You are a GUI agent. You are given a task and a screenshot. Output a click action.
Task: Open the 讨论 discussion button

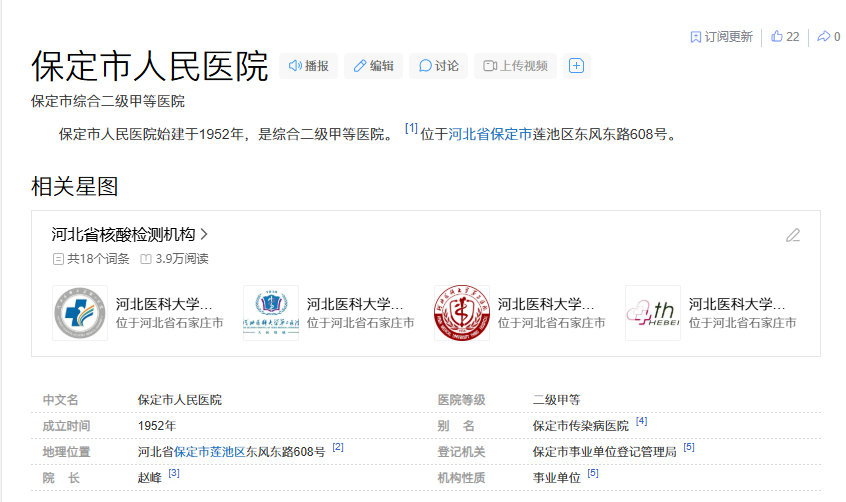438,66
